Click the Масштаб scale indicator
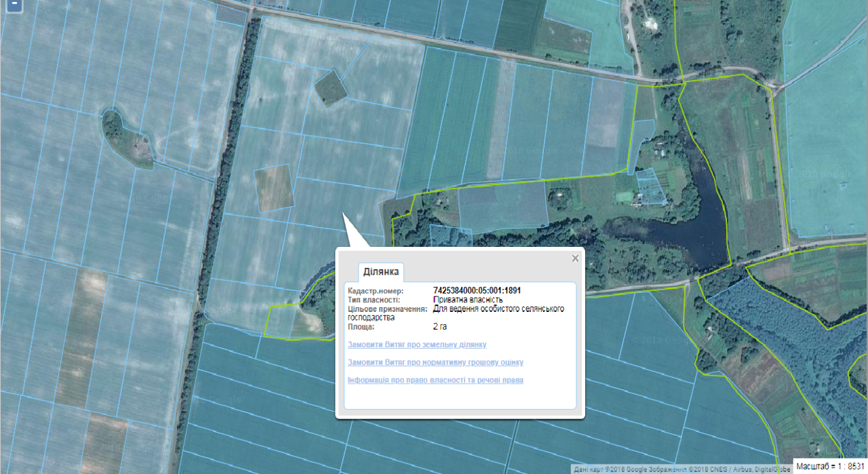The image size is (868, 474). click(831, 467)
